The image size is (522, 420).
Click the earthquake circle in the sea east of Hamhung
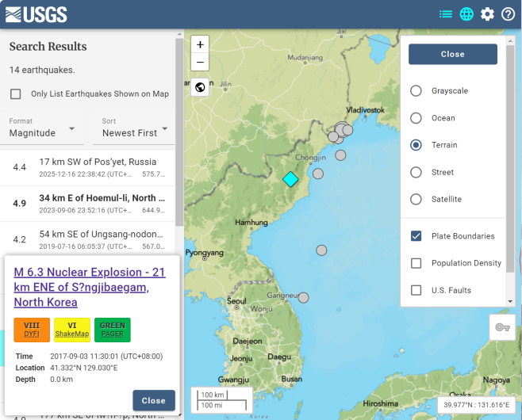(x=321, y=250)
